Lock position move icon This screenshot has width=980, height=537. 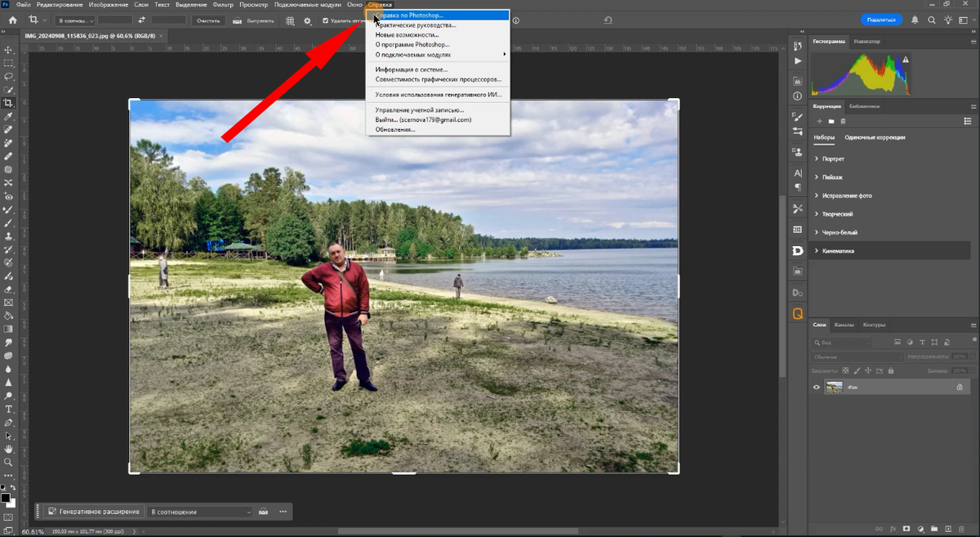[x=868, y=370]
